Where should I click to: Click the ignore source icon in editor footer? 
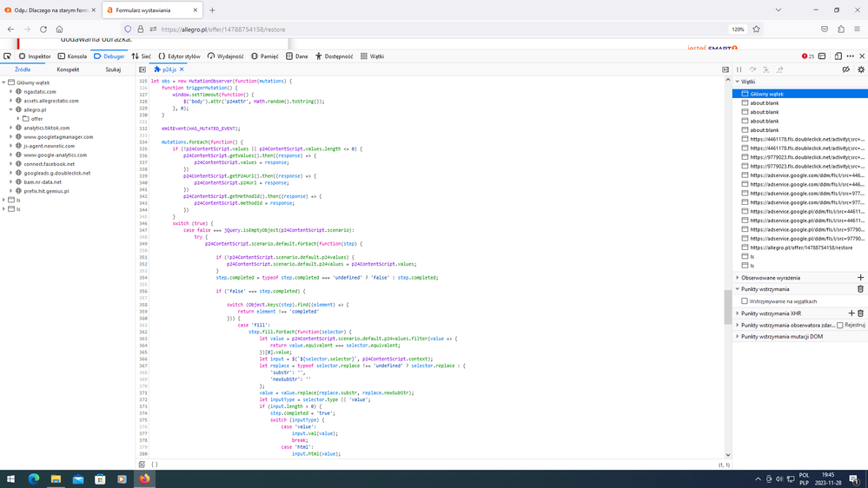142,465
